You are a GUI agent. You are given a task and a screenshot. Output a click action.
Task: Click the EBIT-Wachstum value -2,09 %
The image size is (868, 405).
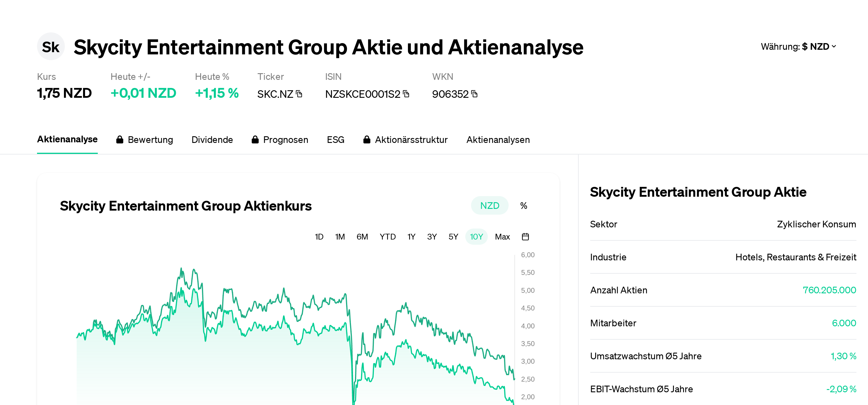click(x=841, y=389)
